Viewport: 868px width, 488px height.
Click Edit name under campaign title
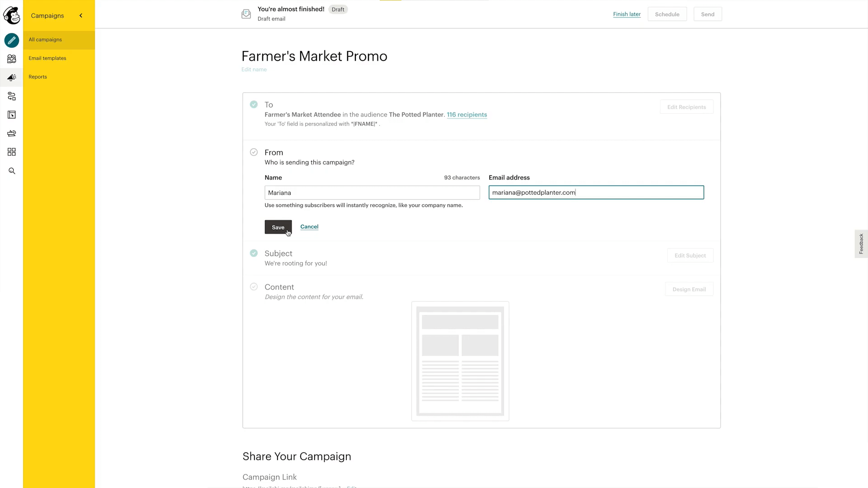click(x=254, y=70)
